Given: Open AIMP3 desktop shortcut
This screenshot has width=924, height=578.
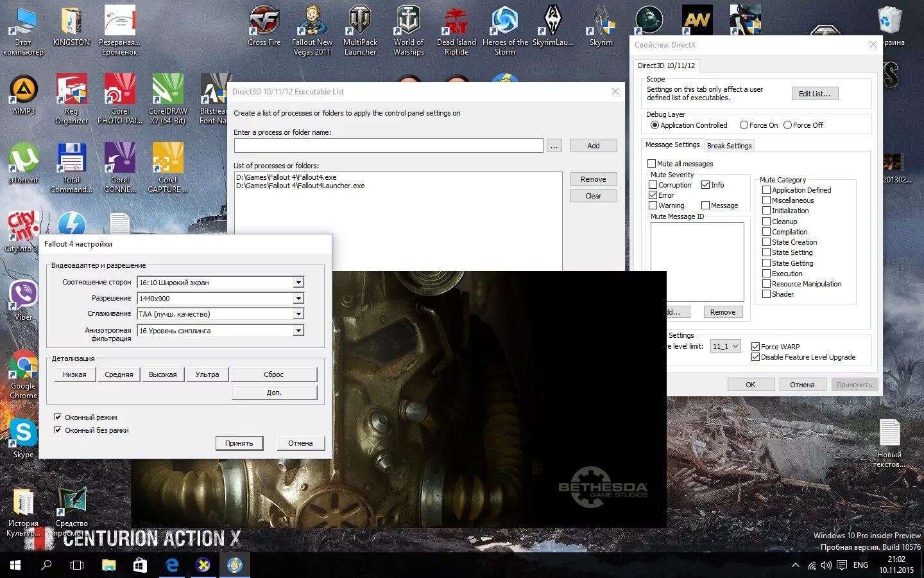Looking at the screenshot, I should pos(24,95).
